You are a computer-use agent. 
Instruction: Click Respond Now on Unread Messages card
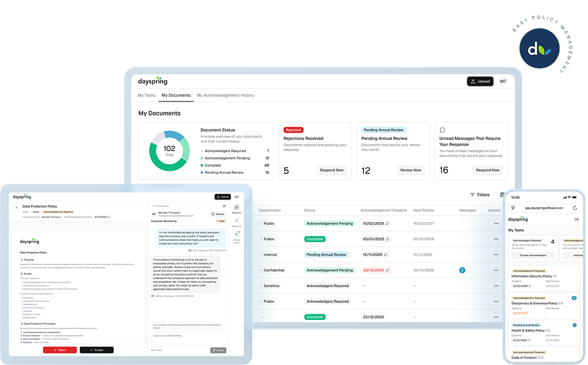tap(488, 170)
